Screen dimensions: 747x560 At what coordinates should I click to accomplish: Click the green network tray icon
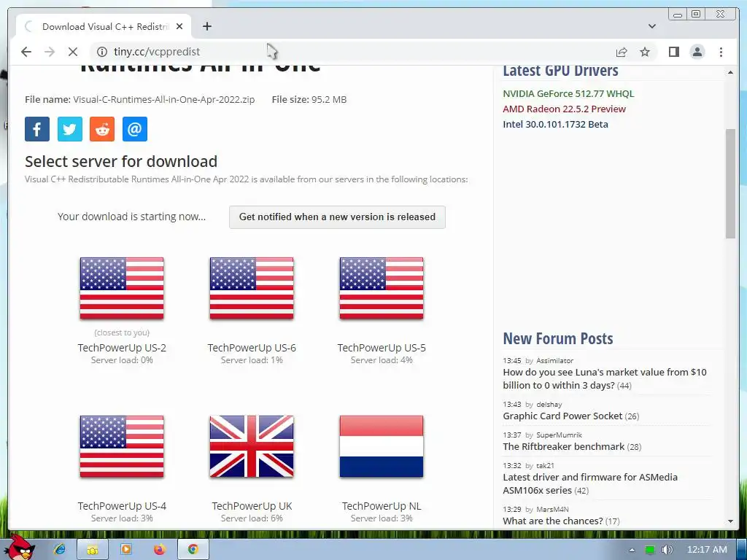tap(649, 550)
